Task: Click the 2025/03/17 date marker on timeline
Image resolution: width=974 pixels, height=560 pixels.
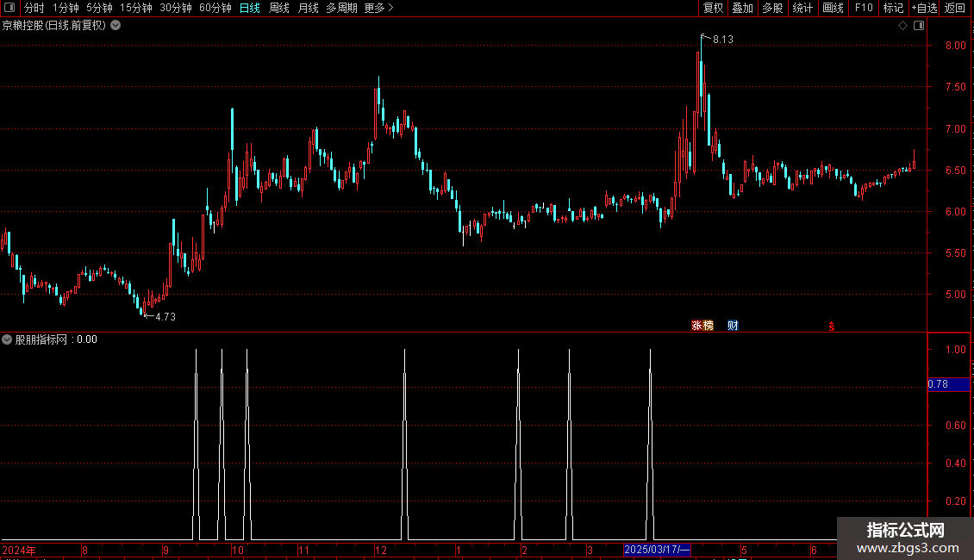Action: point(657,550)
